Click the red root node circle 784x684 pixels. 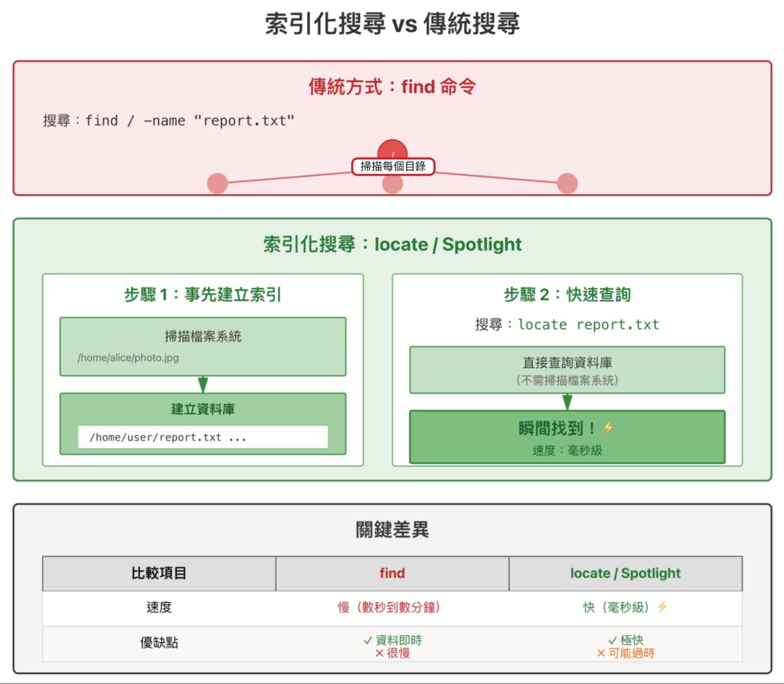392,149
